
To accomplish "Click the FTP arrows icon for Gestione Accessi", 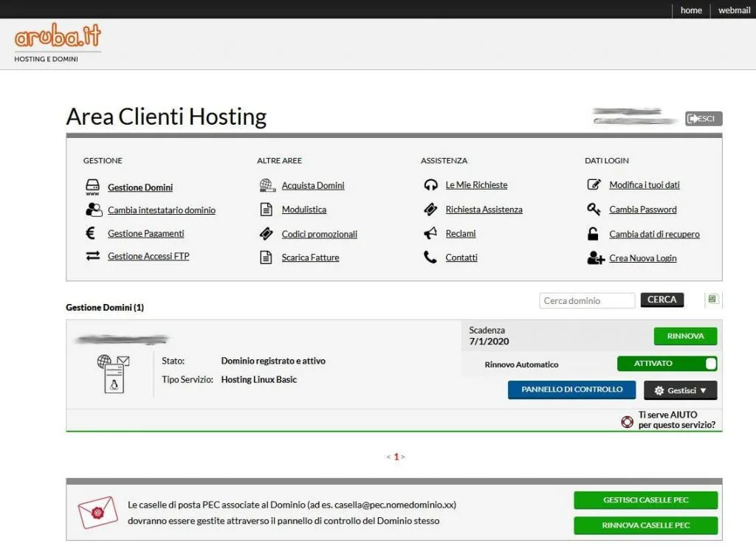I will tap(92, 256).
